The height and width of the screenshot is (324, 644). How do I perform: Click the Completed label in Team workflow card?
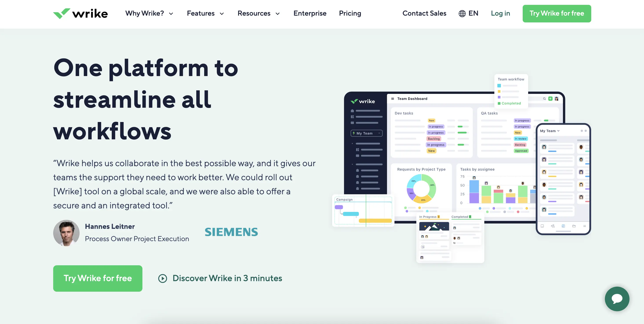(511, 103)
